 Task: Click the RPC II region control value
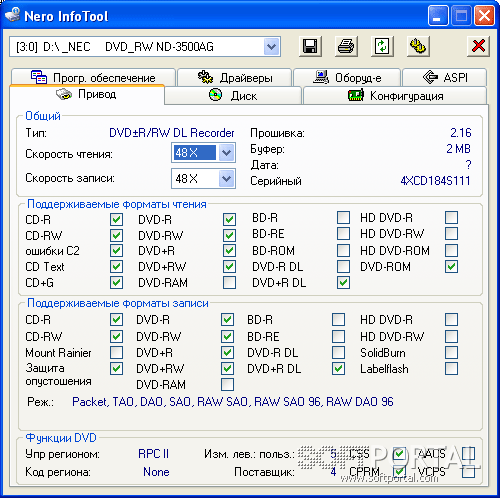point(154,454)
